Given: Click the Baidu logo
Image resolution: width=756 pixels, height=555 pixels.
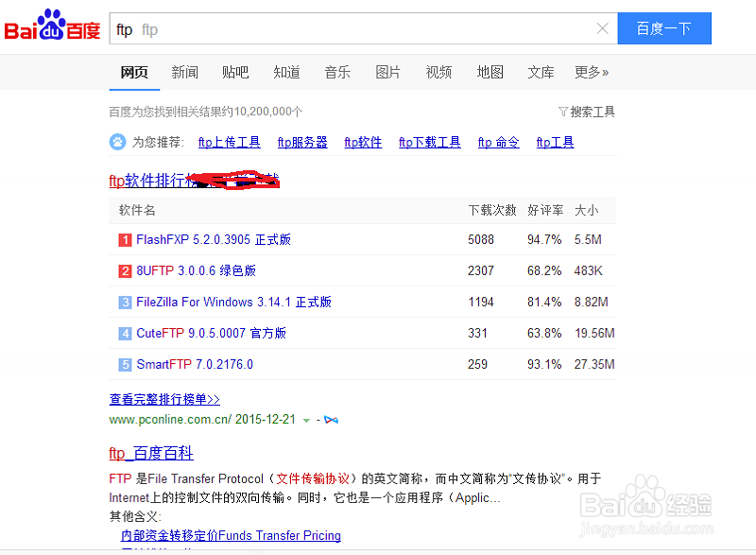Looking at the screenshot, I should coord(52,26).
